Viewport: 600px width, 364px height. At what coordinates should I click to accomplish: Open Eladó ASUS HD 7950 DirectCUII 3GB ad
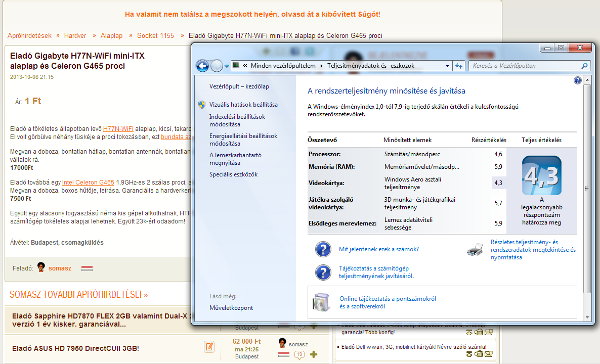tap(75, 348)
